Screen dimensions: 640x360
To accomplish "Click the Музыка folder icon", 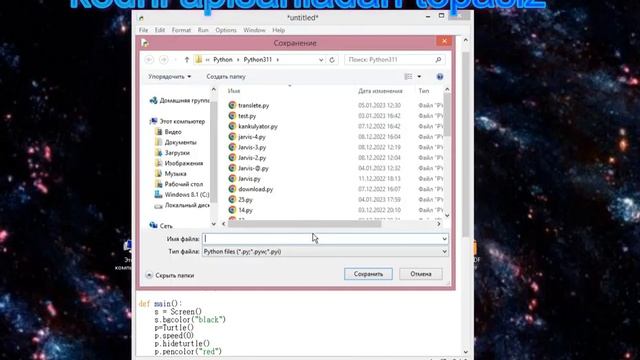I will point(159,173).
